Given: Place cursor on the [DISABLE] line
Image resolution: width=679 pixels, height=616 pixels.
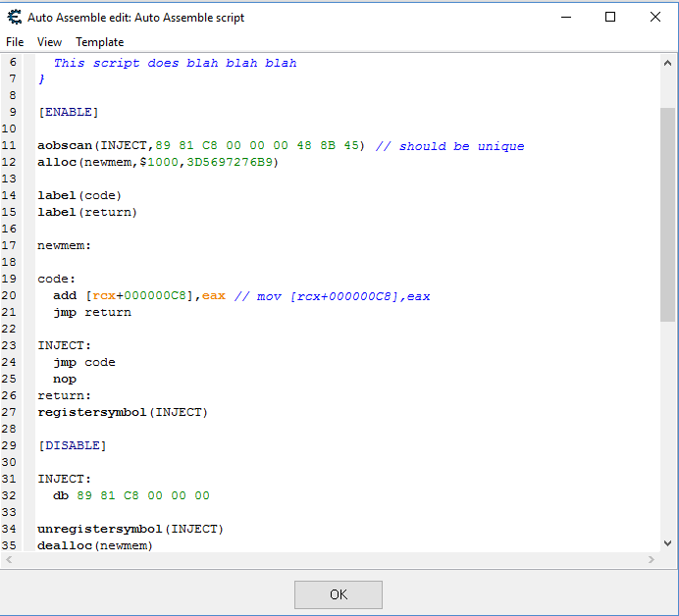Looking at the screenshot, I should click(72, 445).
